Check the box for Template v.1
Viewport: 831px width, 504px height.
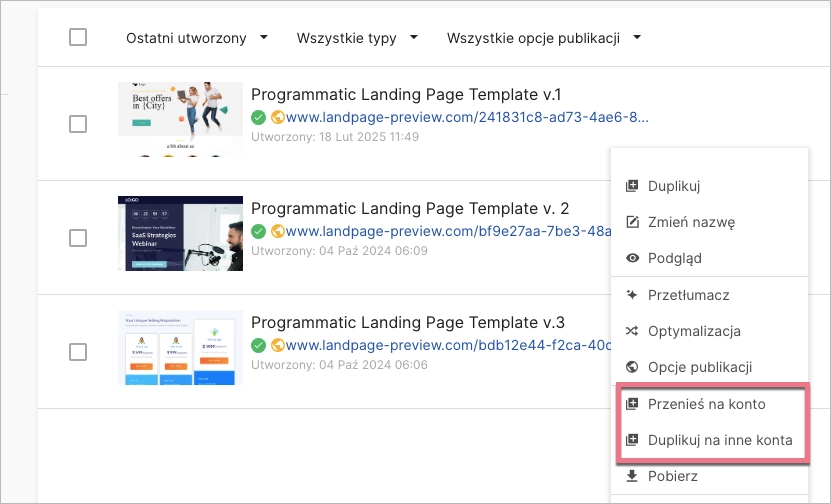pos(78,124)
